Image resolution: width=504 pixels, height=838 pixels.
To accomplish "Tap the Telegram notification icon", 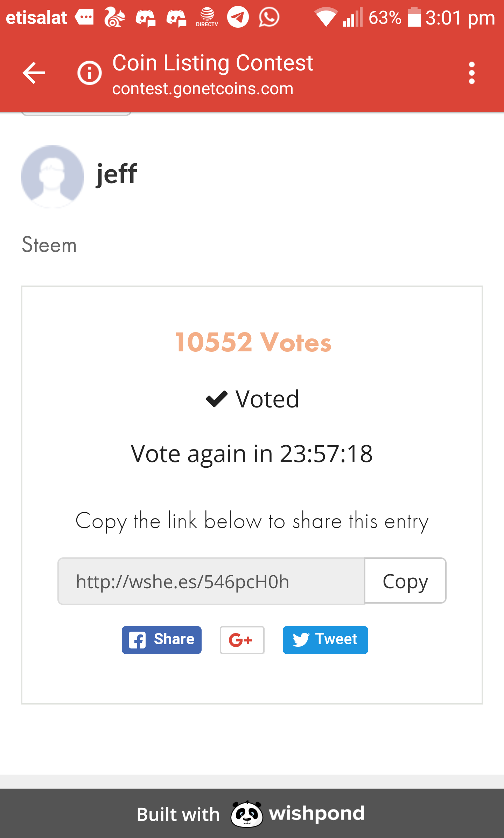I will click(x=238, y=17).
